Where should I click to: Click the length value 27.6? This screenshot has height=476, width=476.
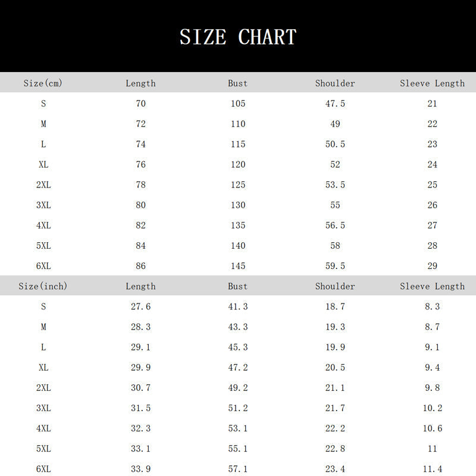[140, 306]
